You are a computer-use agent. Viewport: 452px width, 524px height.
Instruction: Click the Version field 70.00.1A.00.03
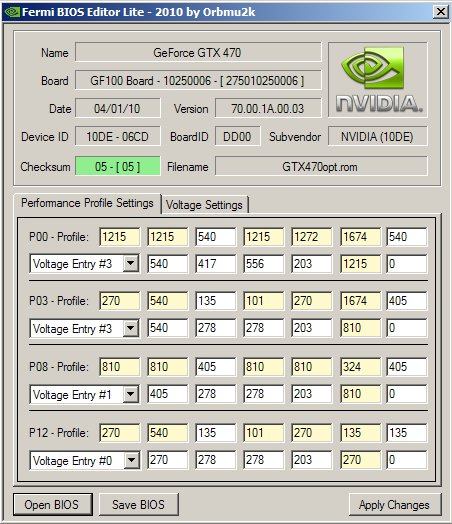(268, 108)
